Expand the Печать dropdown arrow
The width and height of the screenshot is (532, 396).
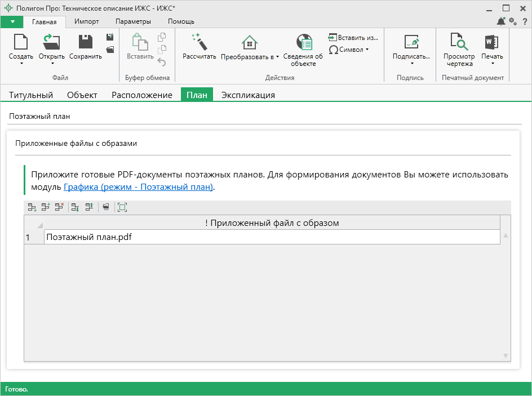pos(492,64)
